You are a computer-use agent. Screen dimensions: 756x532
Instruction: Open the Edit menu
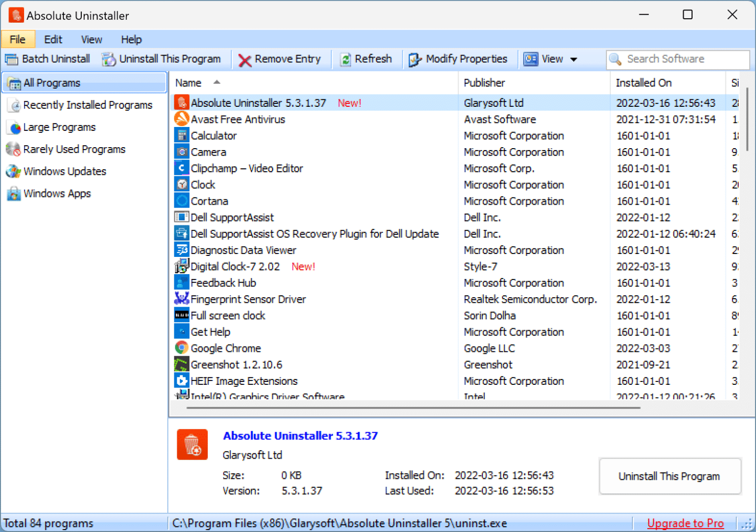click(x=53, y=39)
